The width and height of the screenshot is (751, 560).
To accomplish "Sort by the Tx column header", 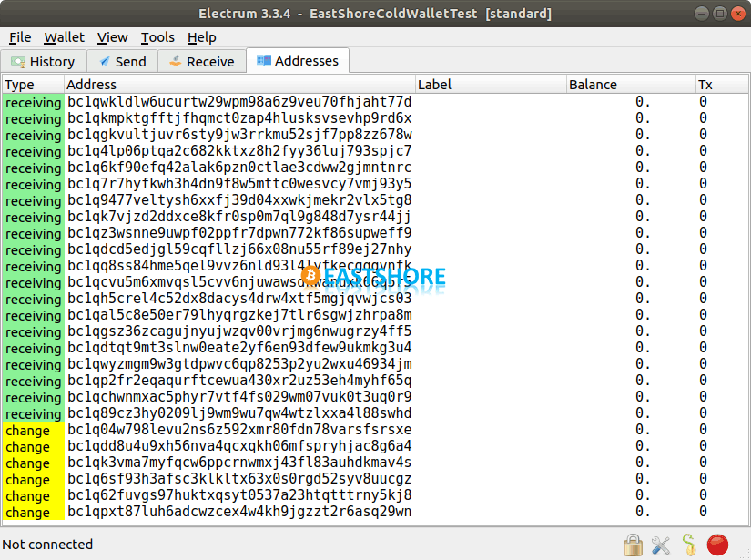I will [x=722, y=85].
